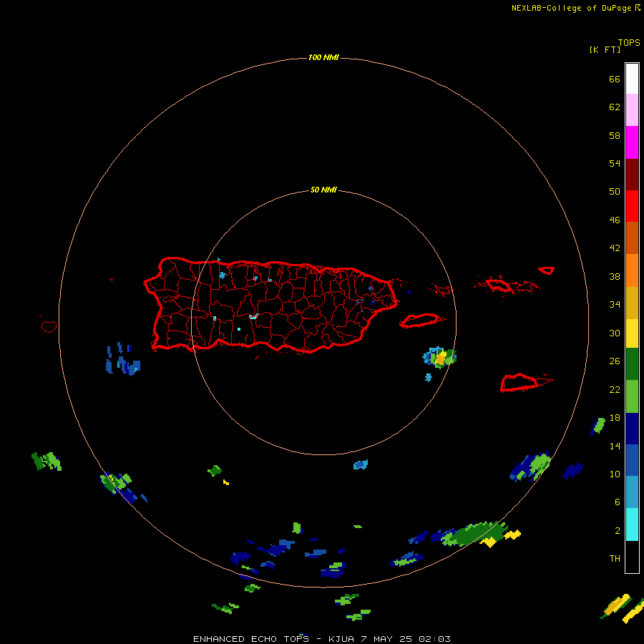The width and height of the screenshot is (644, 644).
Task: Click the "02:03" time in the caption
Action: pyautogui.click(x=434, y=639)
